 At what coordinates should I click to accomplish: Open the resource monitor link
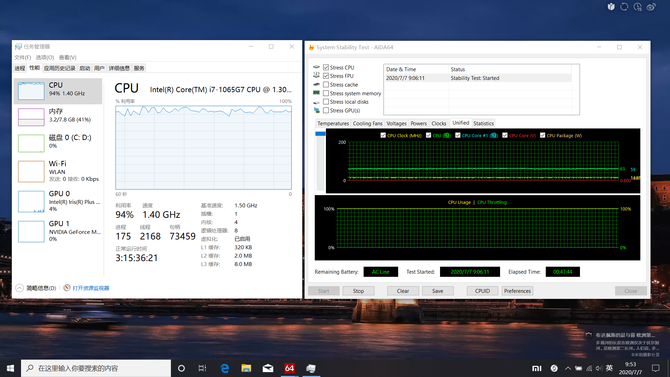(91, 288)
